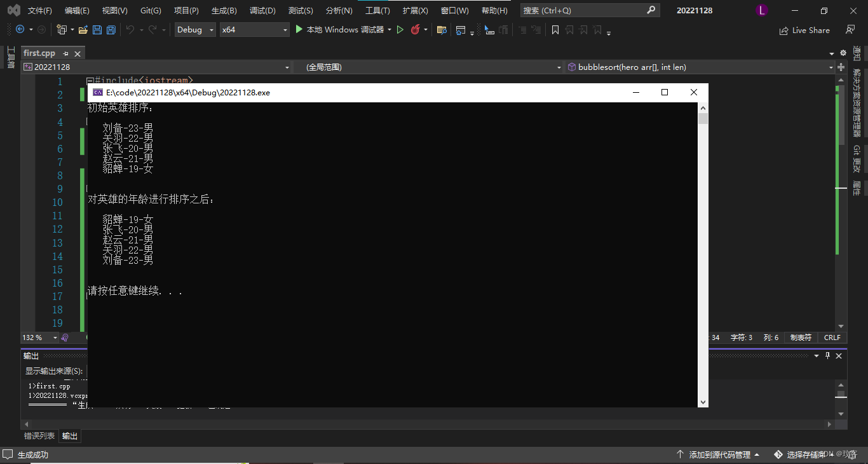Open the View (视图) menu
Image resolution: width=868 pixels, height=464 pixels.
(114, 10)
